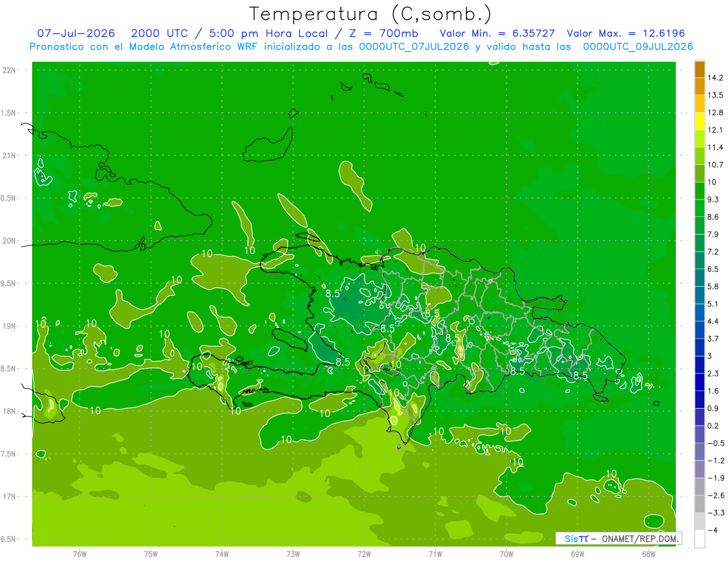Click the colorbar label "11.4"
This screenshot has height=562, width=728.
(716, 147)
